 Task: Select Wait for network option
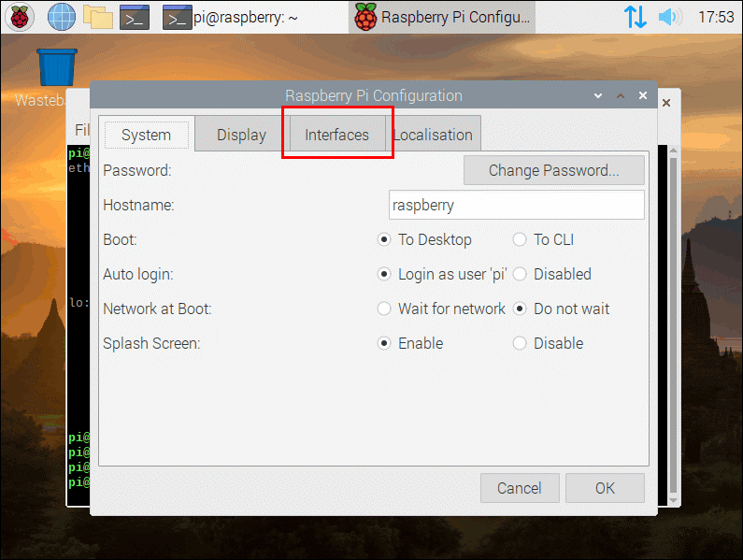(x=442, y=309)
